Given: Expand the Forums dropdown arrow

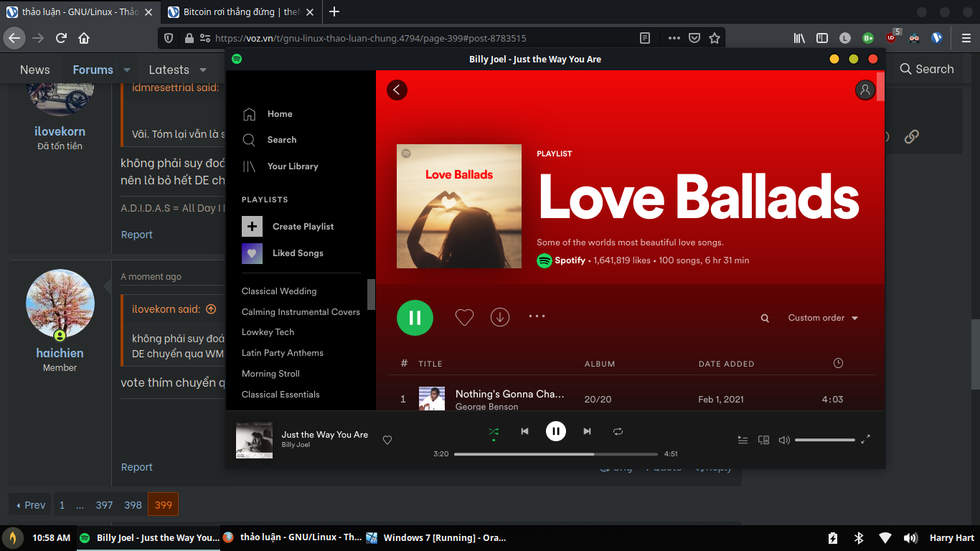Looking at the screenshot, I should (127, 70).
